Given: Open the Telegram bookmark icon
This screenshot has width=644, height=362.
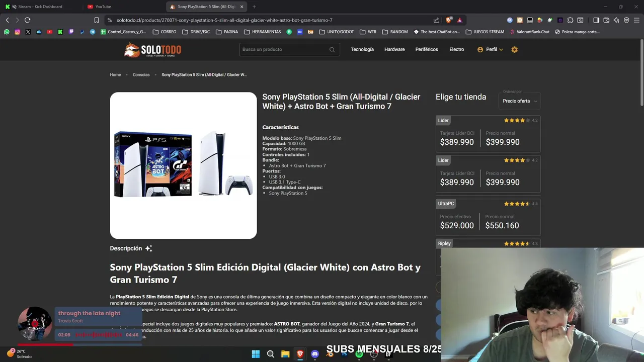Looking at the screenshot, I should click(x=93, y=32).
